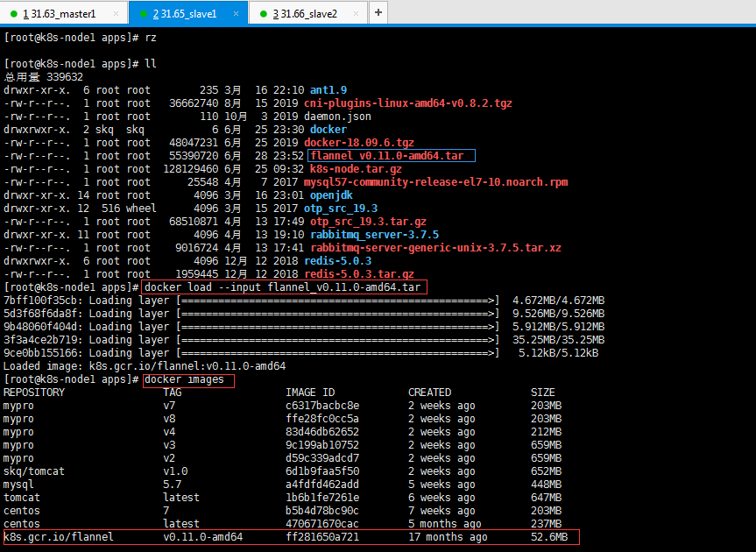Click docker-18.09.6.tgz file name
Image resolution: width=756 pixels, height=552 pixels.
358,143
